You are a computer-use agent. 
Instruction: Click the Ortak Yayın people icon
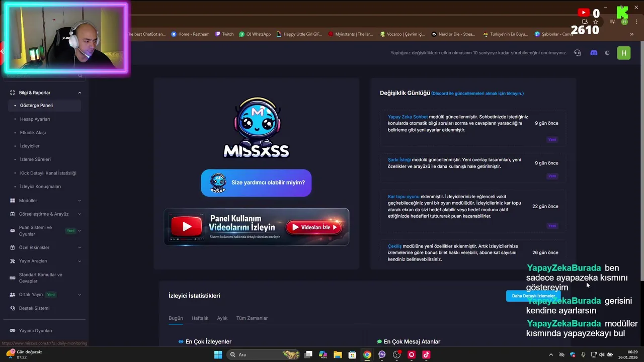(13, 295)
